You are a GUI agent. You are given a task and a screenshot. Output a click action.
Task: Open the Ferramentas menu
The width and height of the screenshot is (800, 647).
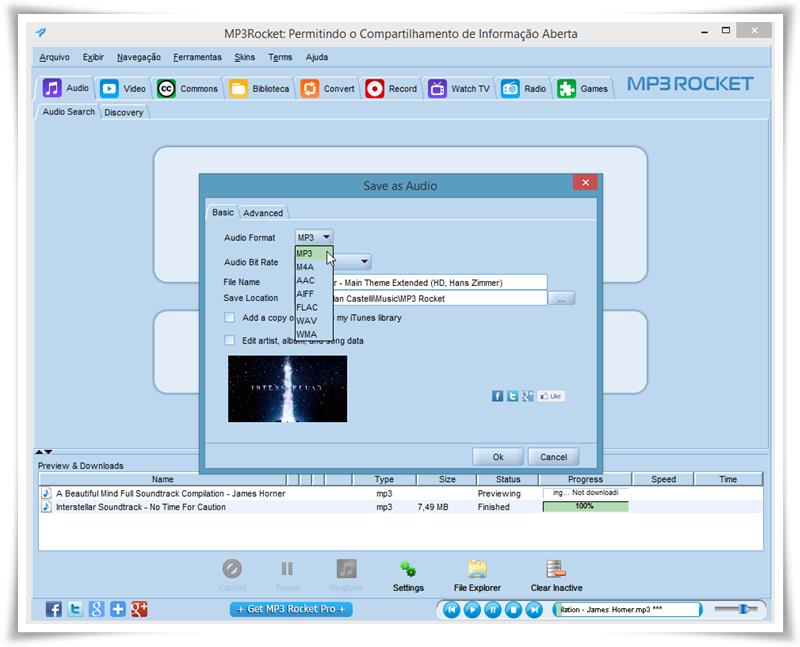coord(197,57)
